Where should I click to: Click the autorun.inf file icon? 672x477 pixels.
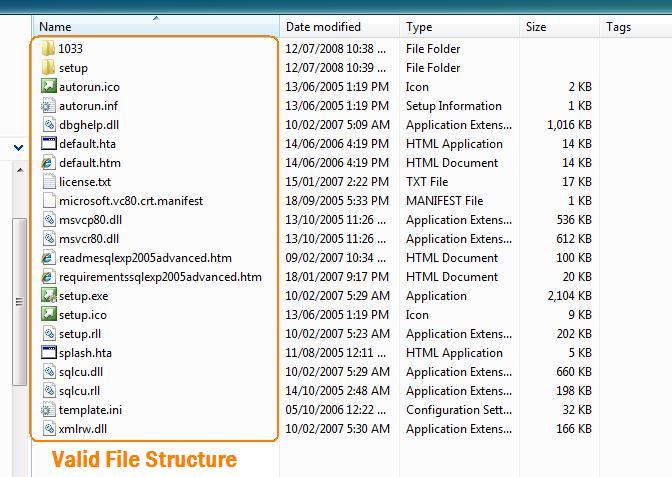(x=48, y=105)
